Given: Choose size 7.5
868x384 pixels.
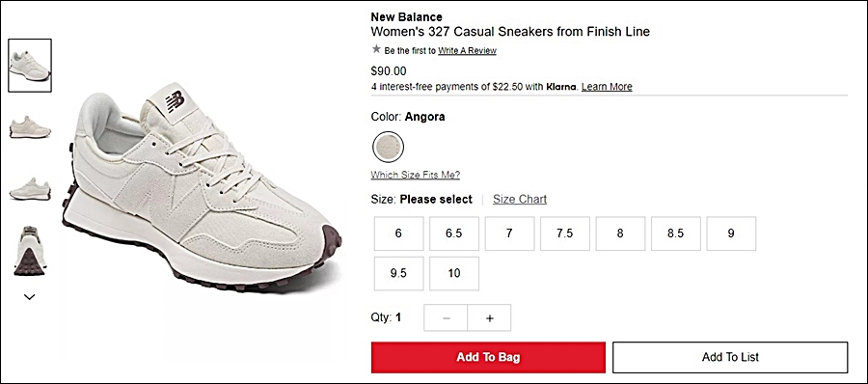Looking at the screenshot, I should [x=564, y=233].
